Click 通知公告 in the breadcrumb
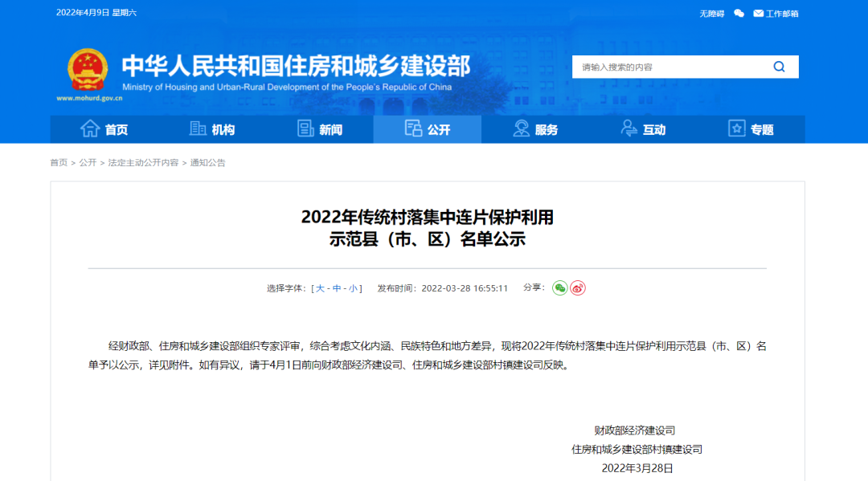This screenshot has width=868, height=481. (207, 162)
